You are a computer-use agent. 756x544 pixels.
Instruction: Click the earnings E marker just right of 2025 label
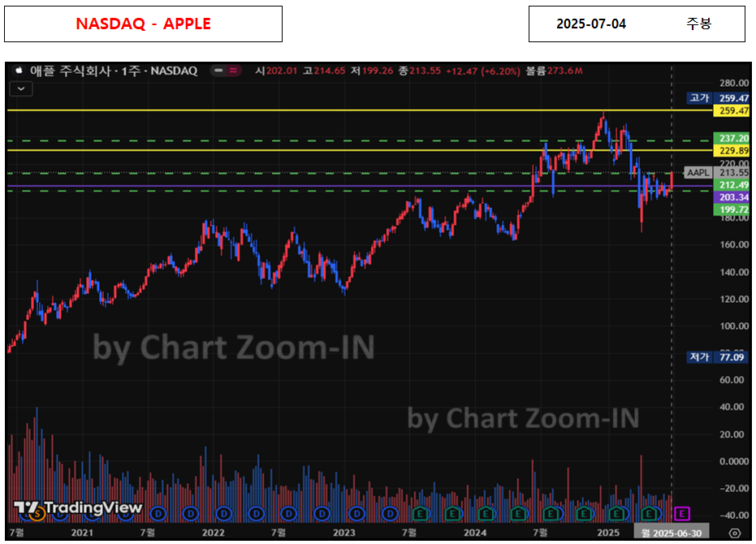coord(616,514)
